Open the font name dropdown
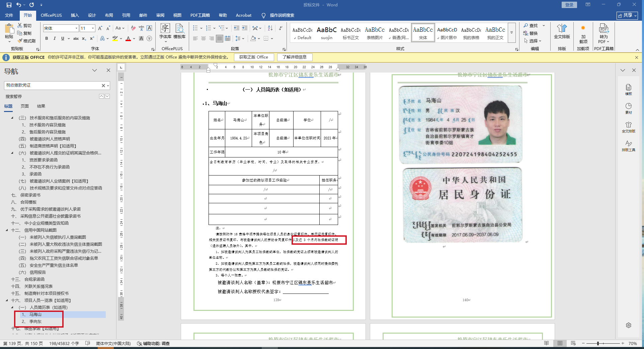Viewport: 644px width, 349px height. click(76, 28)
